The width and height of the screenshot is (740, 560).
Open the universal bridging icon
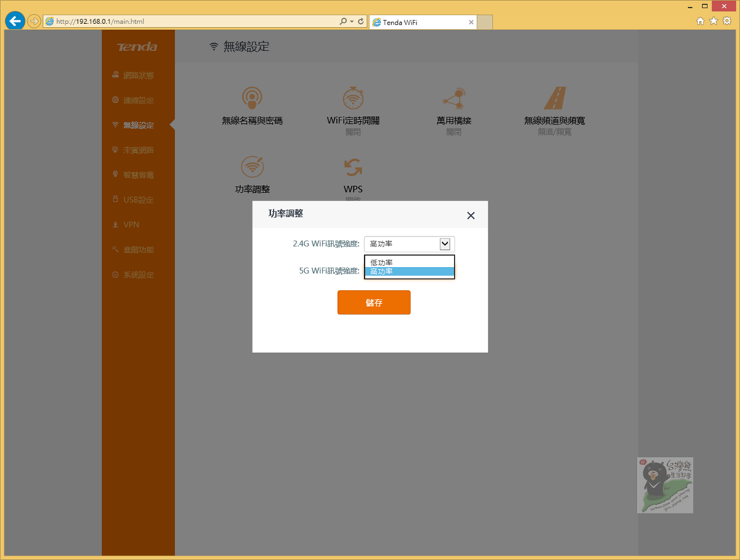coord(454,98)
